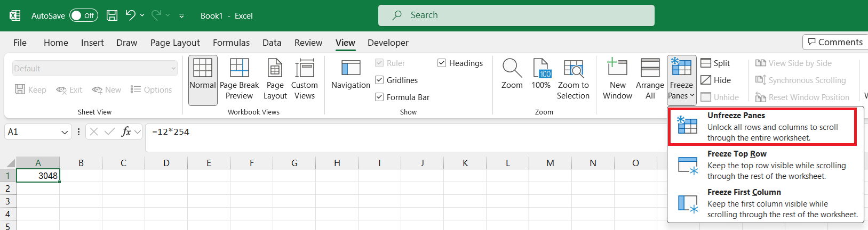The height and width of the screenshot is (230, 868).
Task: Open a New Window
Action: tap(617, 68)
